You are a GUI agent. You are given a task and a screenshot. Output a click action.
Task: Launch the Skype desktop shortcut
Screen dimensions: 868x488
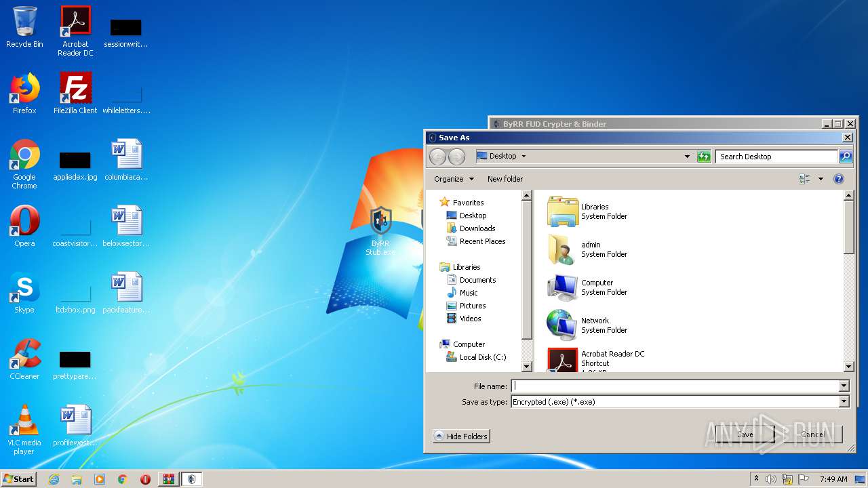tap(24, 293)
